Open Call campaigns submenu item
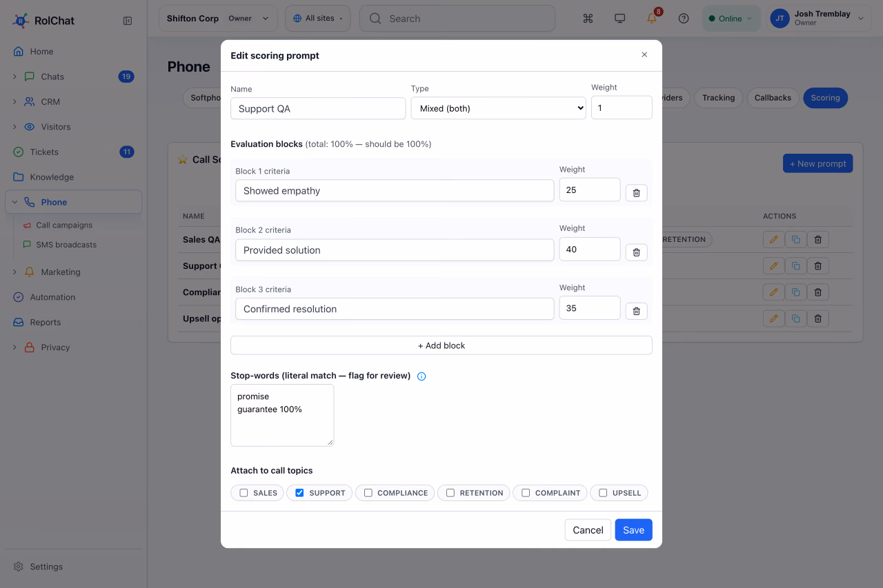The width and height of the screenshot is (883, 588). coord(63,225)
